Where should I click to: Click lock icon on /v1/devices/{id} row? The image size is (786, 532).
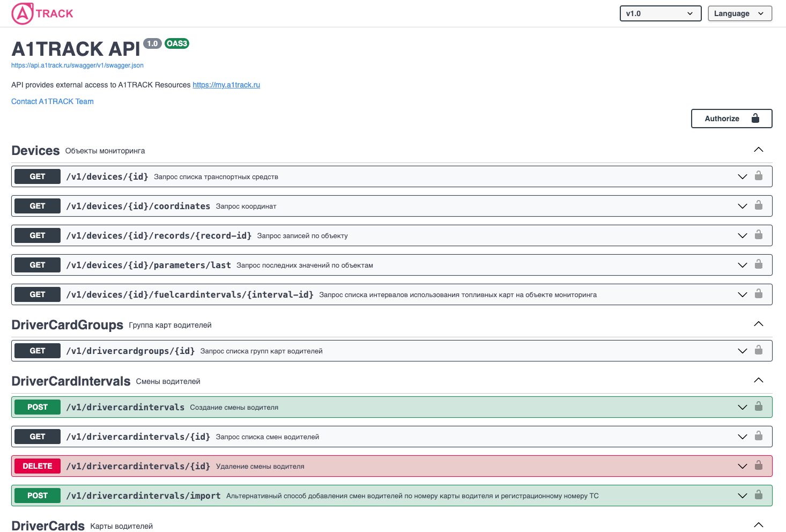(758, 176)
